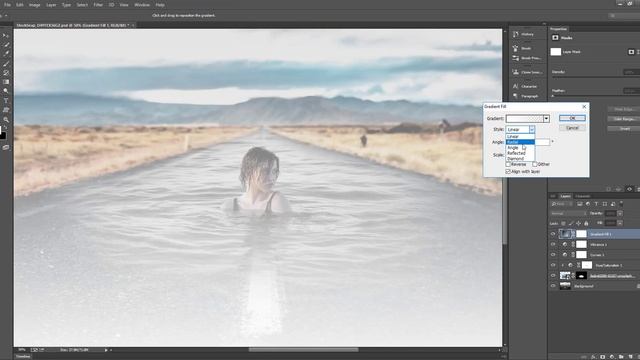Click the Invert button in Properties
Viewport: 640px width, 360px height.
click(624, 129)
